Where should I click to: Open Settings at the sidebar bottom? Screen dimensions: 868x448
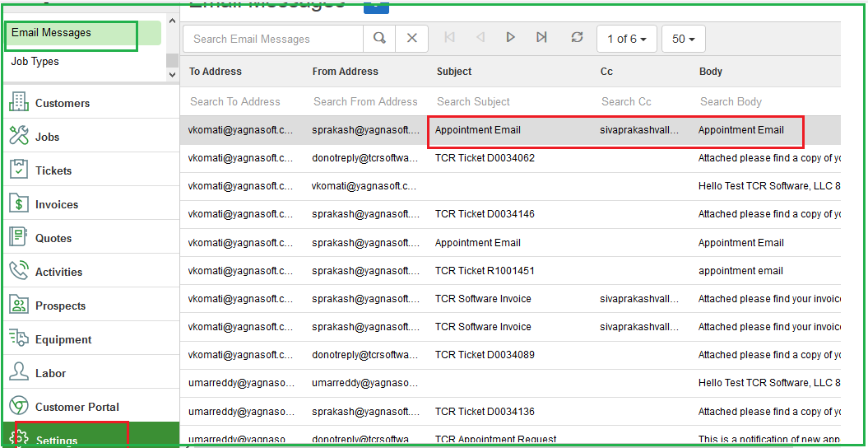pyautogui.click(x=57, y=441)
